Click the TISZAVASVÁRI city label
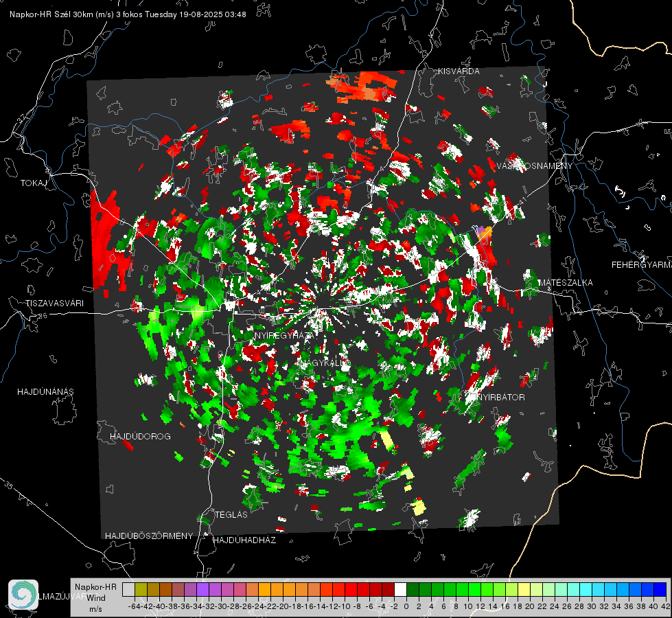 (55, 304)
